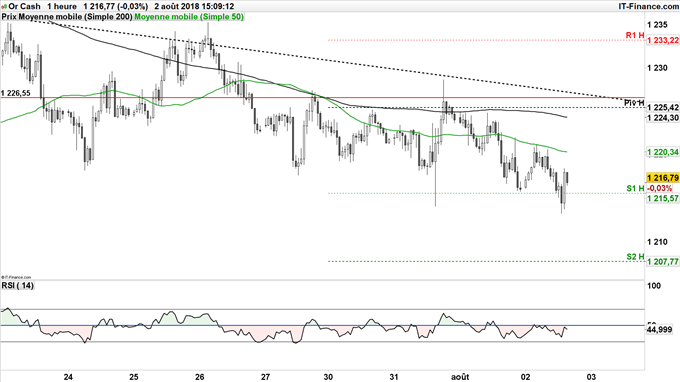This screenshot has height=382, width=680.
Task: Click the 44,999 RSI value tag
Action: click(x=659, y=330)
